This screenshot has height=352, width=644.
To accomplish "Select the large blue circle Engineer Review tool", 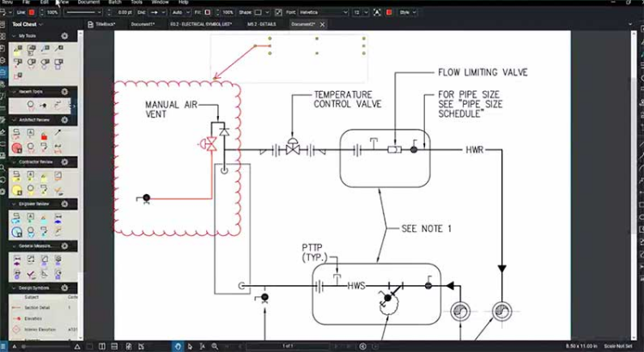I will click(17, 232).
